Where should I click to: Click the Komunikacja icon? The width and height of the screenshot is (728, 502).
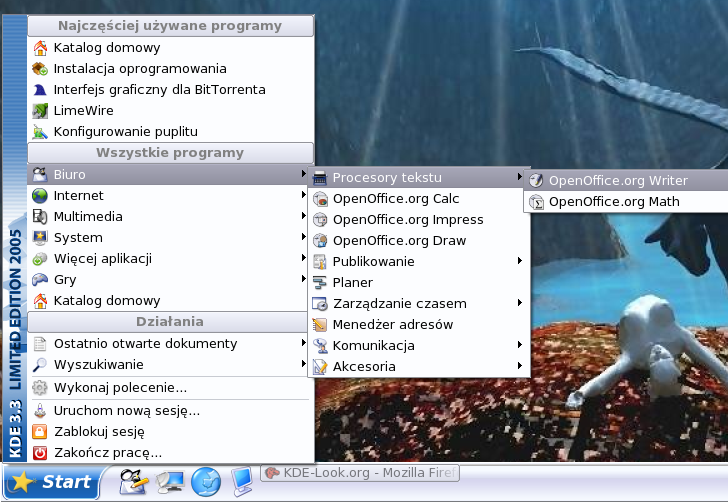pos(320,346)
